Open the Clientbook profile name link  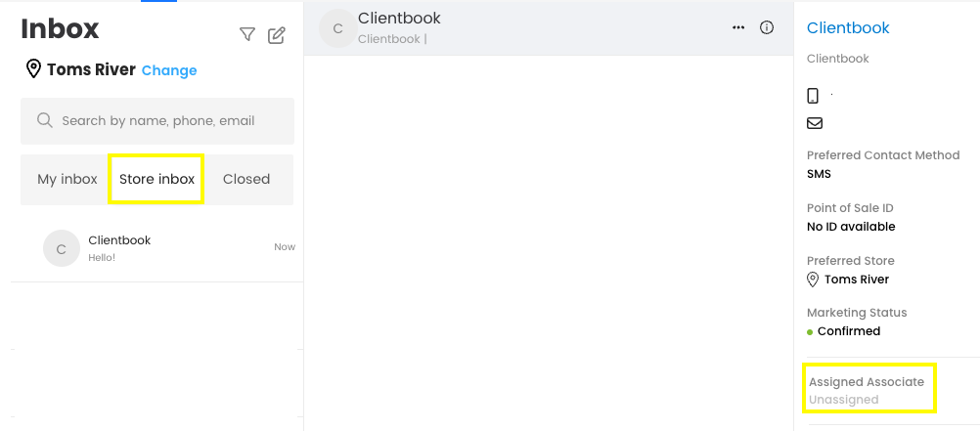click(x=848, y=28)
